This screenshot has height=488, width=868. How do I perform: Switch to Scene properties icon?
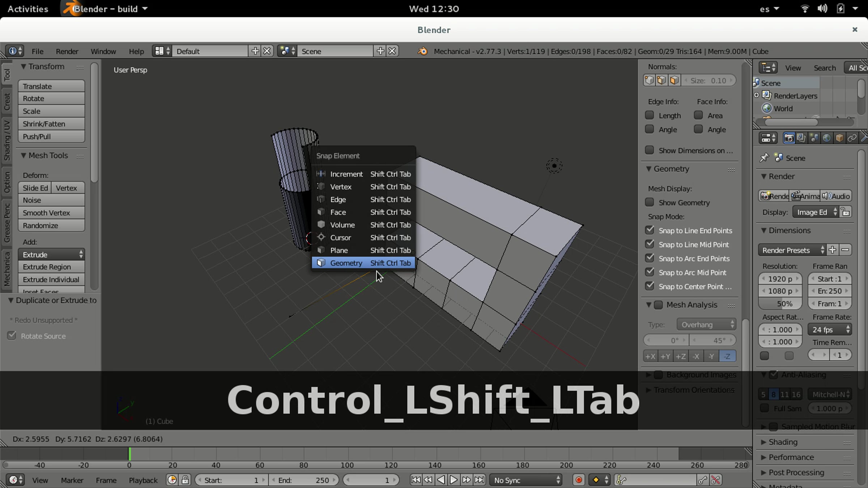click(x=814, y=138)
